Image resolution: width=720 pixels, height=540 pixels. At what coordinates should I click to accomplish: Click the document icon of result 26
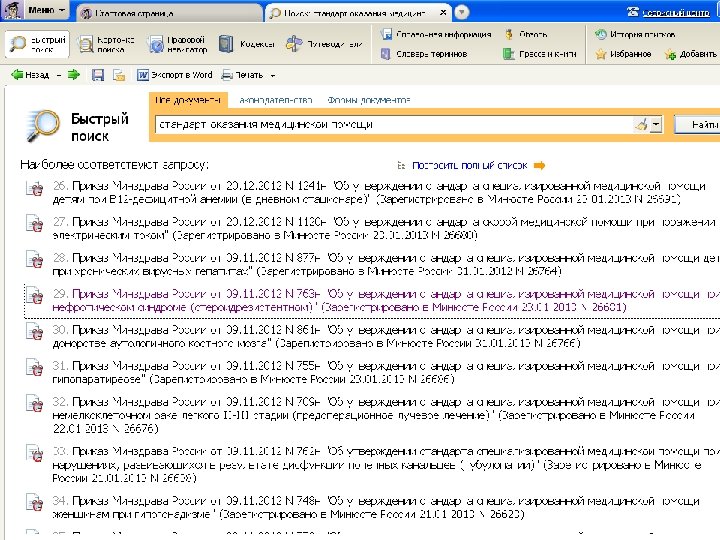point(34,188)
